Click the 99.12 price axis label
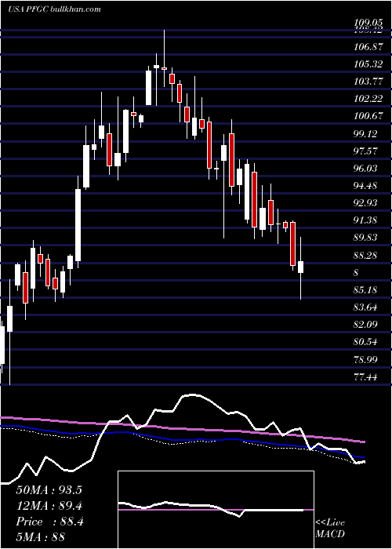The image size is (392, 549). [x=366, y=134]
